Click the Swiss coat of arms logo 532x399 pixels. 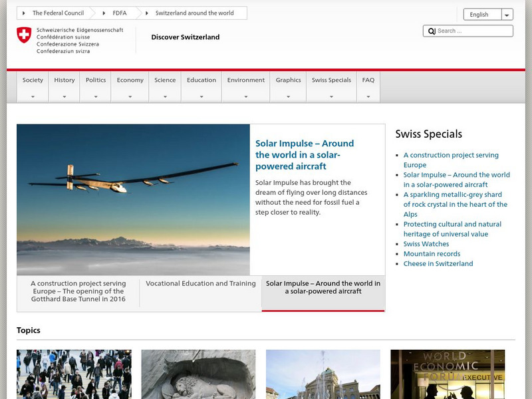[24, 35]
